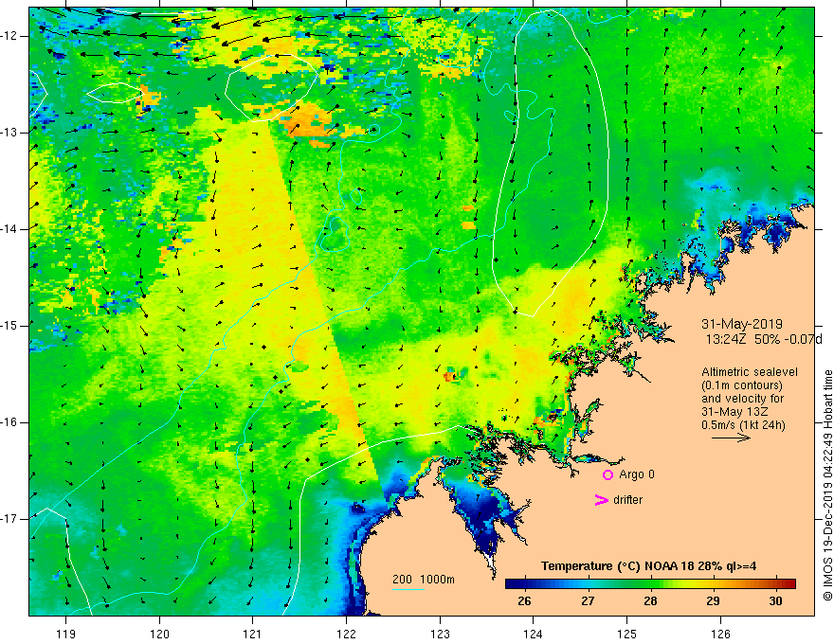Image resolution: width=834 pixels, height=644 pixels.
Task: Click the color bar tick label 29
Action: pyautogui.click(x=713, y=601)
